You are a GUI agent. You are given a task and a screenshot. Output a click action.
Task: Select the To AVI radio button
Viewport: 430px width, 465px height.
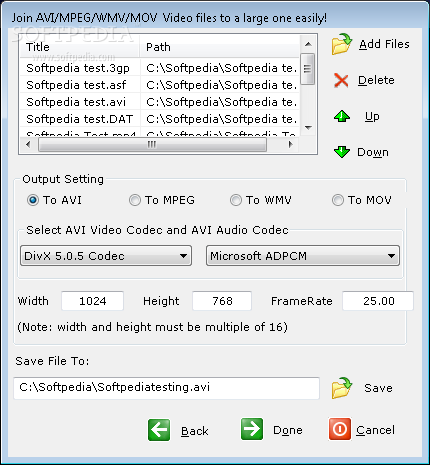pyautogui.click(x=33, y=200)
